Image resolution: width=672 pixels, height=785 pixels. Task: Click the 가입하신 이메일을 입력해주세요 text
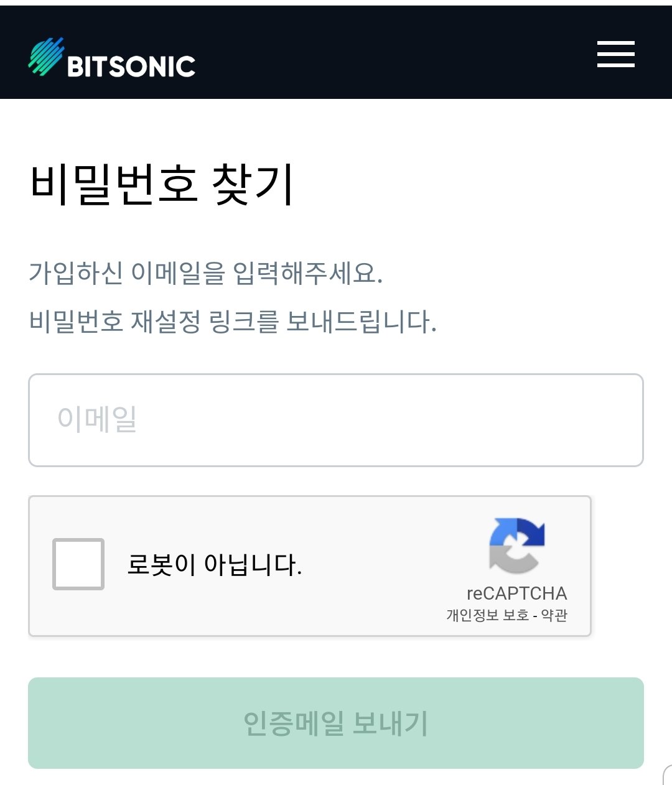[x=205, y=272]
